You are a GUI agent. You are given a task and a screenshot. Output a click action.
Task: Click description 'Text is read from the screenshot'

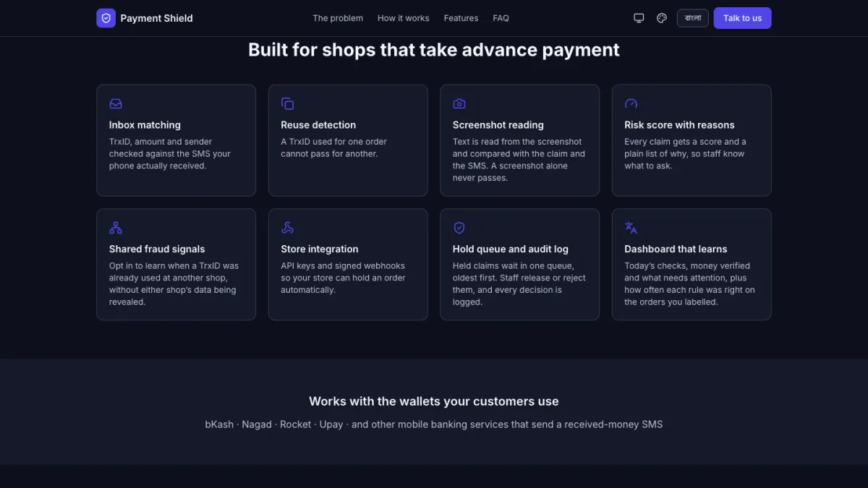click(x=519, y=160)
